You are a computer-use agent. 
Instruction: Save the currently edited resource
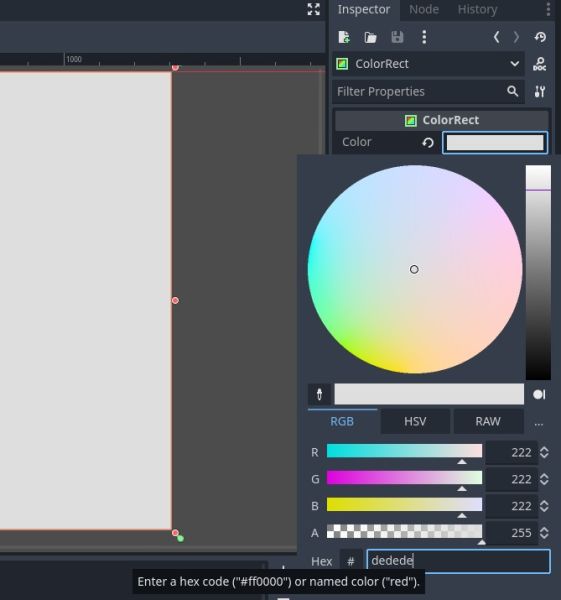point(397,37)
